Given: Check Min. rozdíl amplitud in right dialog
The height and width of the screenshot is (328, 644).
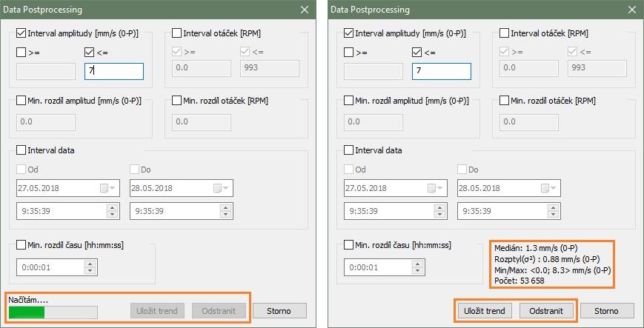Looking at the screenshot, I should (349, 101).
